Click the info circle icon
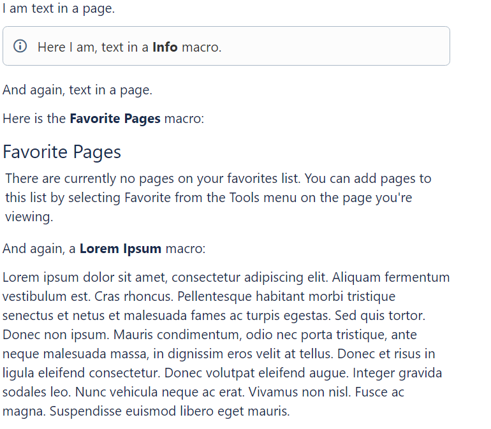Viewport: 491px width, 429px height. point(20,46)
